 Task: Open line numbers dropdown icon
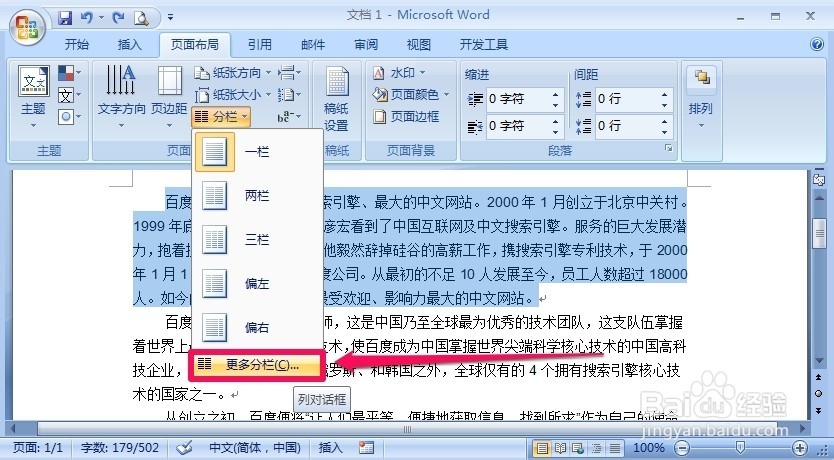289,95
